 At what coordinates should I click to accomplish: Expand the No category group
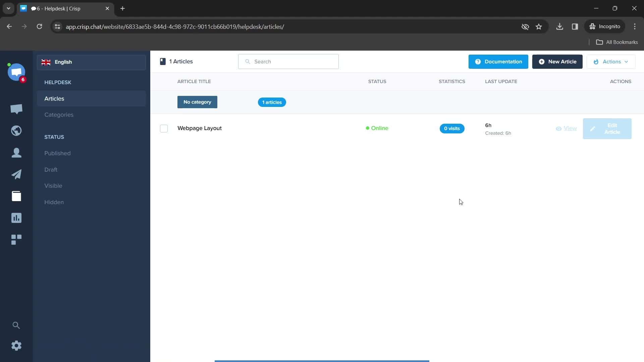click(197, 102)
